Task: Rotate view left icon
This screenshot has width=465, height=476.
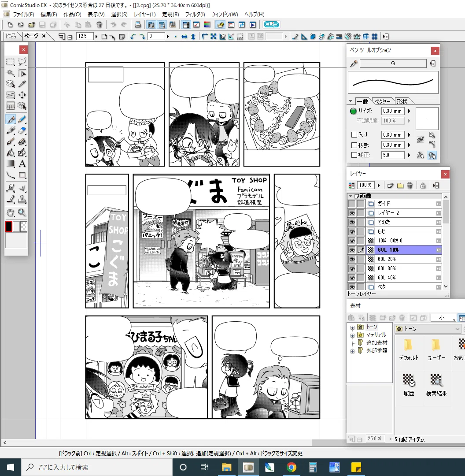Action: tap(133, 37)
